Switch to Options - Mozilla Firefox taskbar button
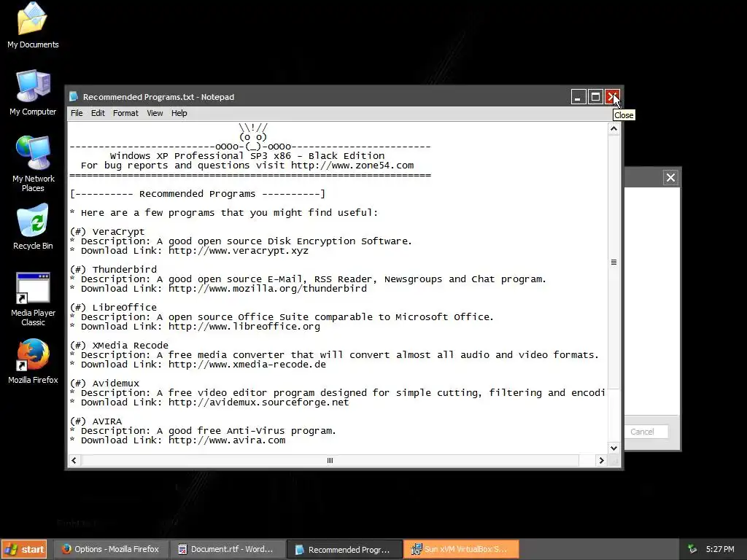 point(111,549)
